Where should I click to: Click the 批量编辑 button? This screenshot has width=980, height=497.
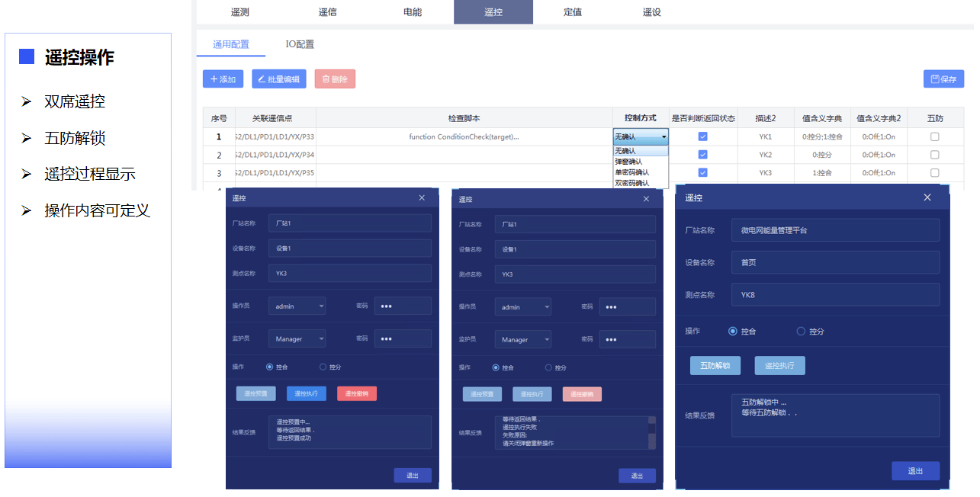coord(279,79)
